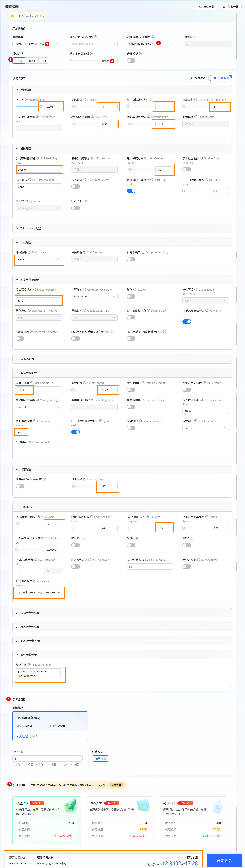Click the 训练轮数 Epochs slider handle
This screenshot has width=245, height=868.
click(x=74, y=107)
